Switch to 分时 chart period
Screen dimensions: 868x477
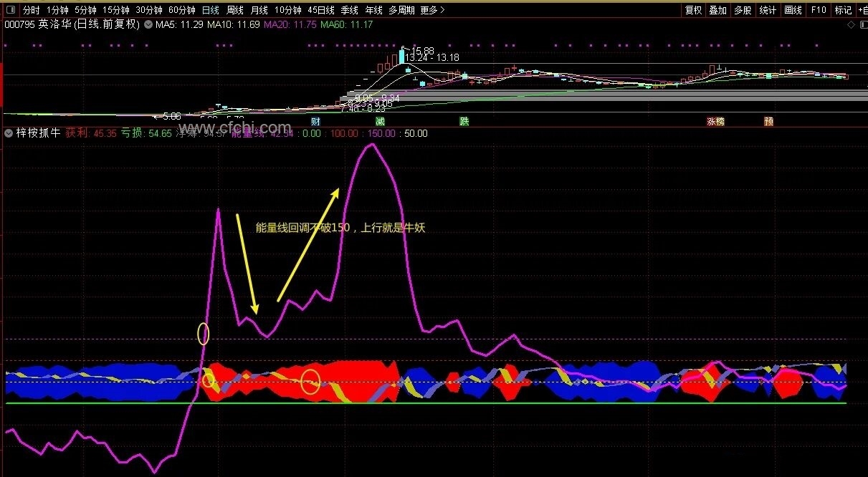(x=31, y=10)
